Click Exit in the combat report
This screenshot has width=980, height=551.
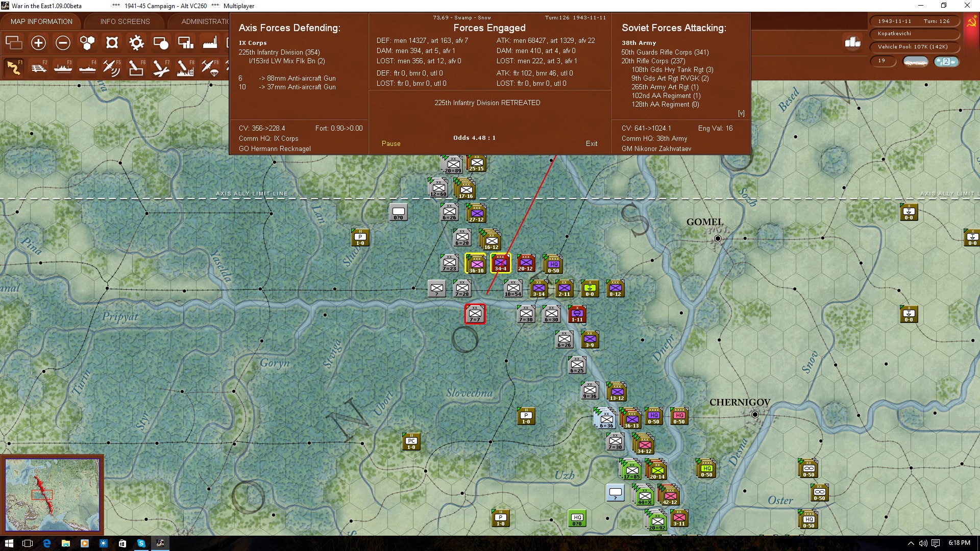point(592,144)
